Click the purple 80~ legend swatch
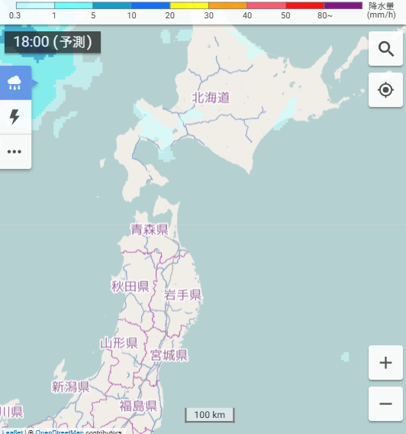The height and width of the screenshot is (434, 406). [343, 5]
